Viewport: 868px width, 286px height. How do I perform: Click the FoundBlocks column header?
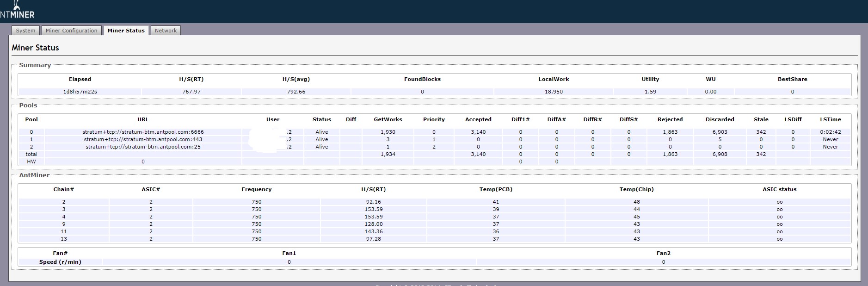(x=422, y=79)
